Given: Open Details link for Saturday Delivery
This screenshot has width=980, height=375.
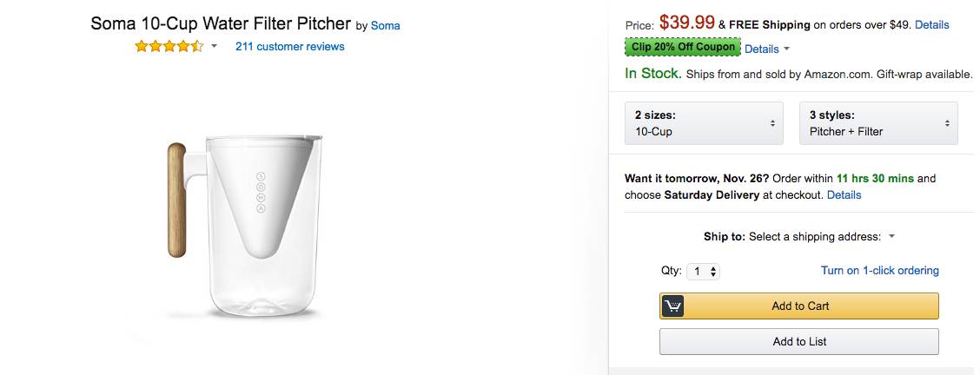Looking at the screenshot, I should (844, 195).
